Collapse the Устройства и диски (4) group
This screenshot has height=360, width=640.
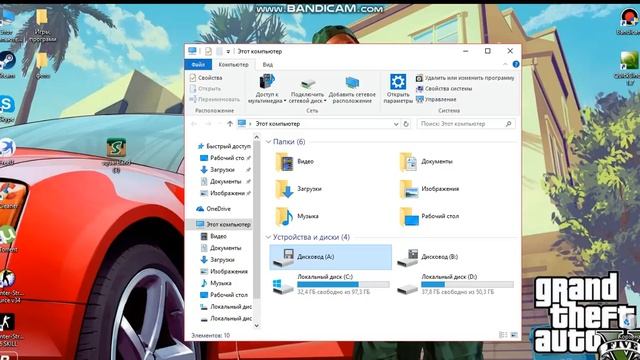tap(268, 237)
